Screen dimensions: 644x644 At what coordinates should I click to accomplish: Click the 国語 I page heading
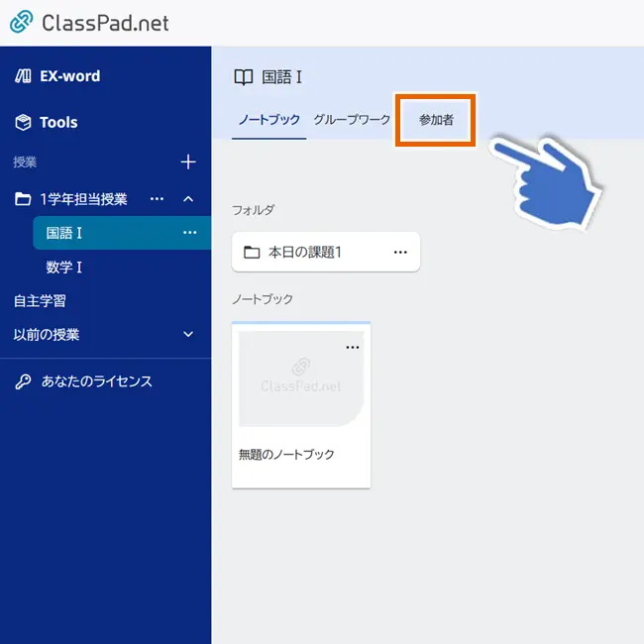(x=281, y=77)
